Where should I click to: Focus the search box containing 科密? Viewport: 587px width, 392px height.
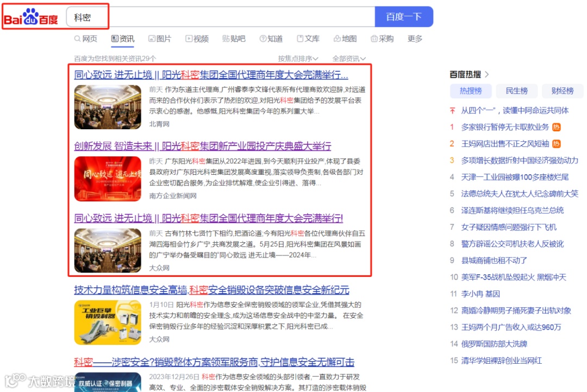(221, 17)
